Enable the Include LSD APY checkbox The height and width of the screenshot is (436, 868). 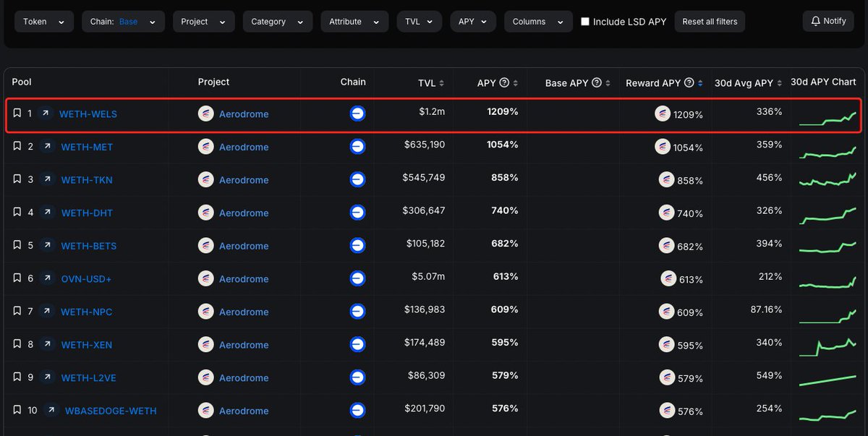(585, 21)
